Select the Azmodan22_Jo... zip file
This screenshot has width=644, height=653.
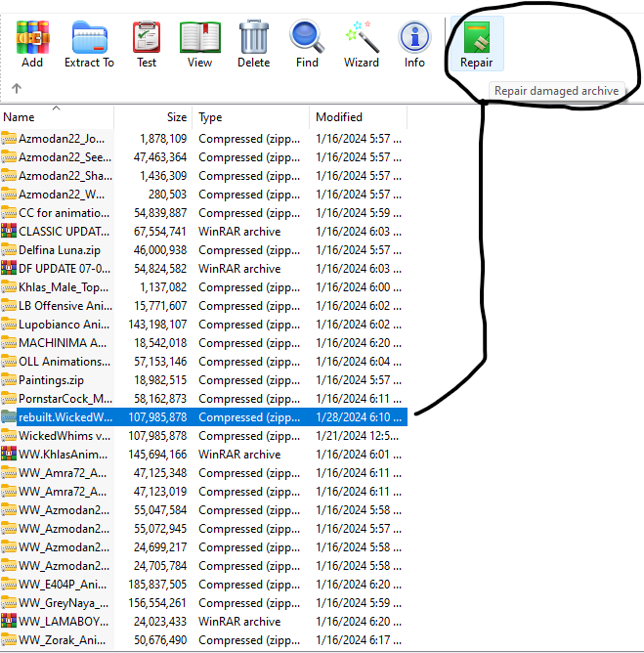click(x=203, y=139)
